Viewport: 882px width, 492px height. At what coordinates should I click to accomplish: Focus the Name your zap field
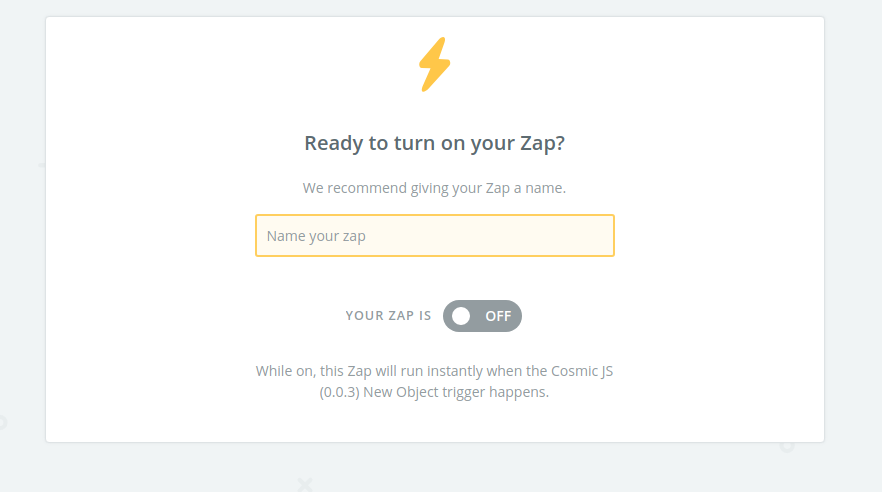tap(434, 236)
